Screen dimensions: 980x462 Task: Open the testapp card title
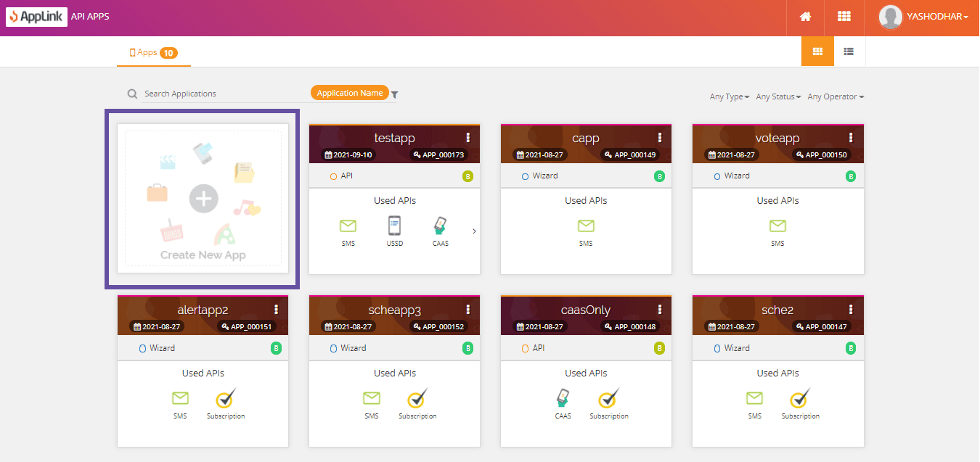pos(395,138)
